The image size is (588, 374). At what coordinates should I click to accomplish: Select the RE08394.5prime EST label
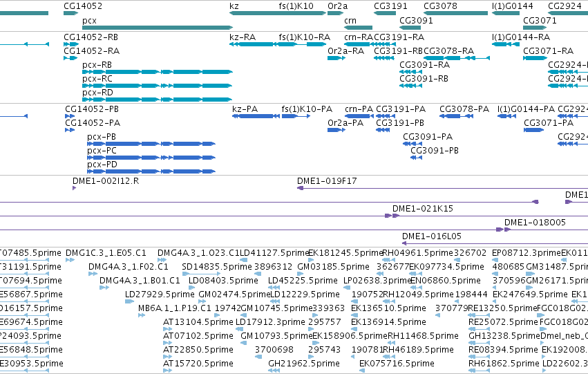click(x=503, y=350)
